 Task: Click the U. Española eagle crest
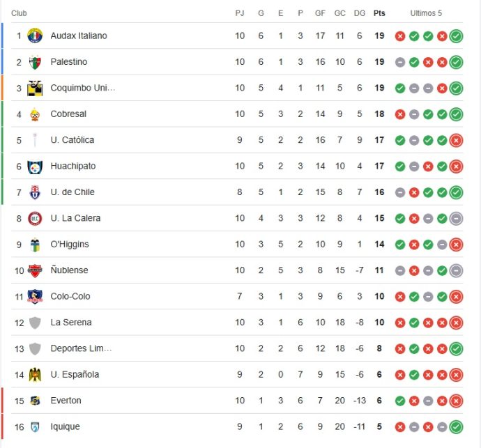(x=35, y=375)
